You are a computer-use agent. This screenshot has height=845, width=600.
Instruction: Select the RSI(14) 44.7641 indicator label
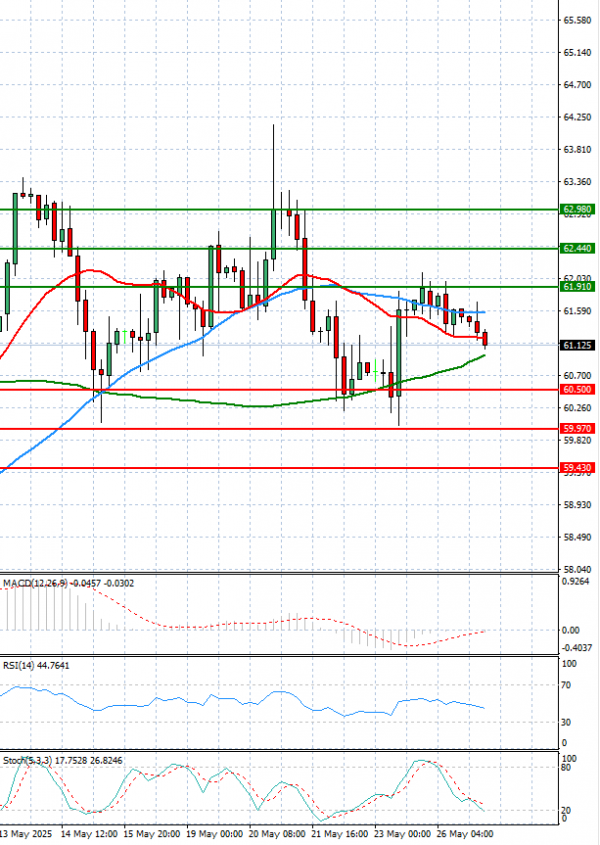(x=36, y=666)
